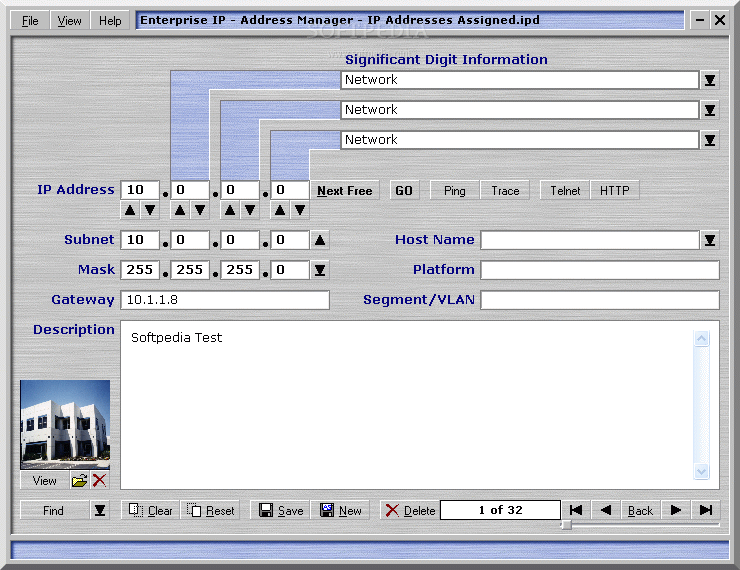Click View under the building picture
This screenshot has height=570, width=740.
pos(45,481)
